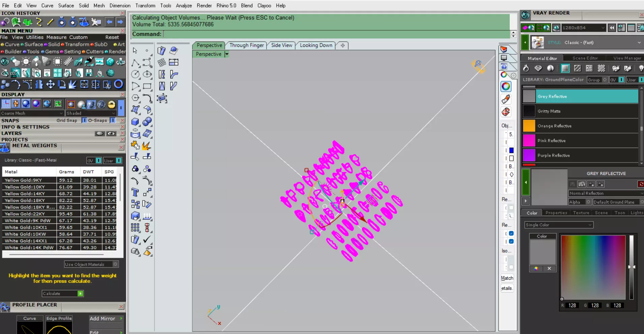Open the Gems category in Main Menu
The image size is (644, 334).
pyautogui.click(x=52, y=52)
